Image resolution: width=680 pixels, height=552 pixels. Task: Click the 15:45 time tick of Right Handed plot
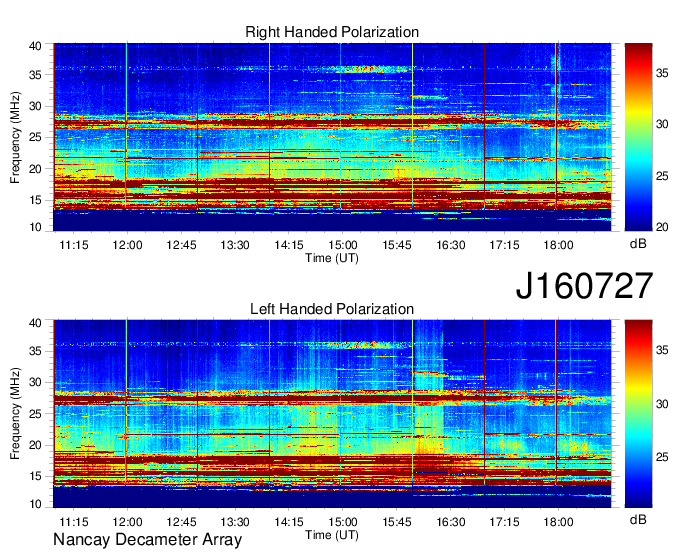point(397,245)
